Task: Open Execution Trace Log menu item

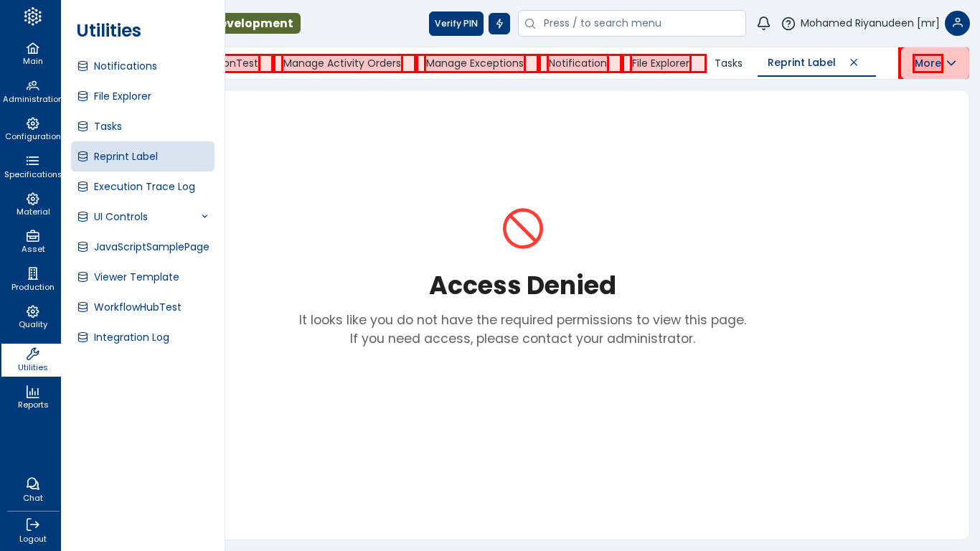Action: pos(143,187)
